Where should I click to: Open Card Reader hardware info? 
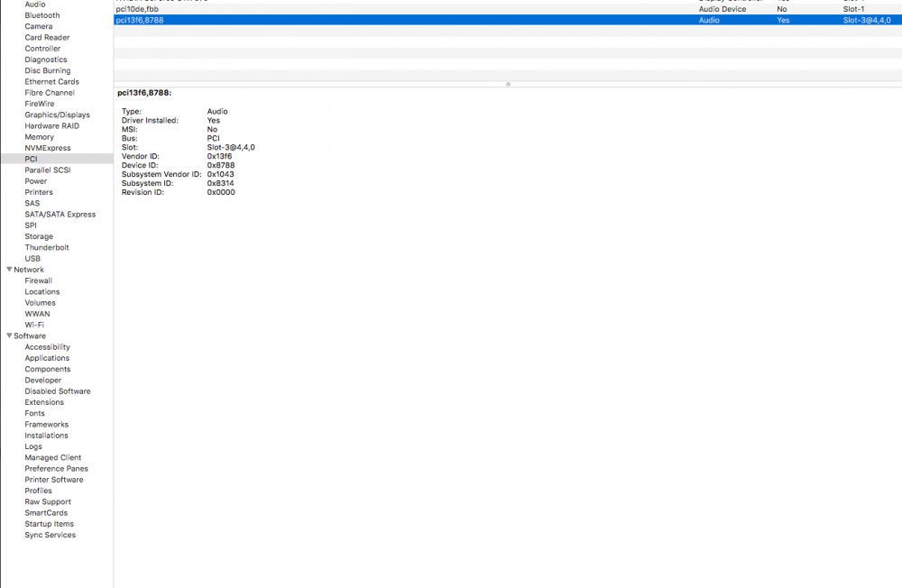tap(47, 37)
